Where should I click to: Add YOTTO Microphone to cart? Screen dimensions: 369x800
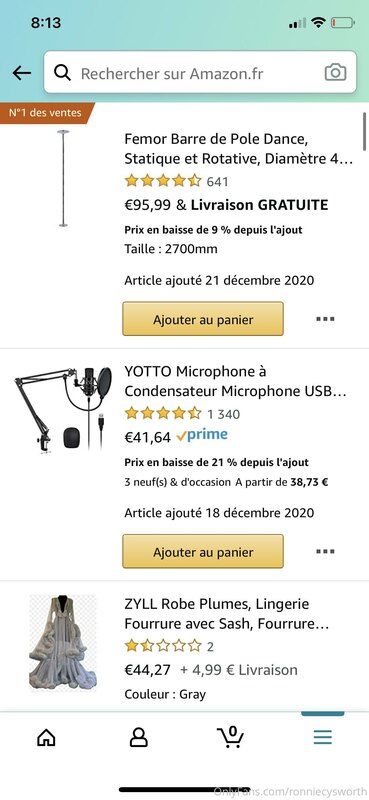click(x=203, y=551)
